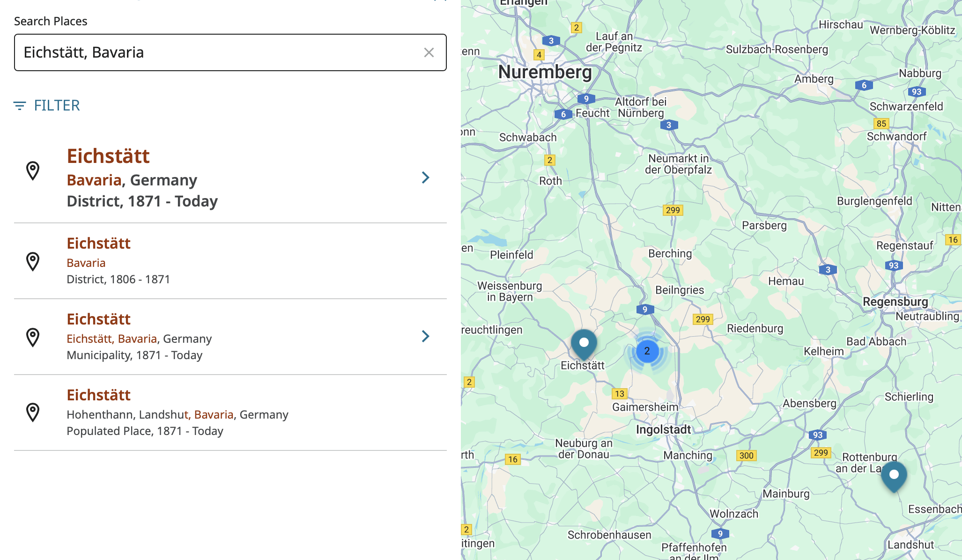Image resolution: width=962 pixels, height=560 pixels.
Task: Open the FILTER options
Action: (57, 106)
